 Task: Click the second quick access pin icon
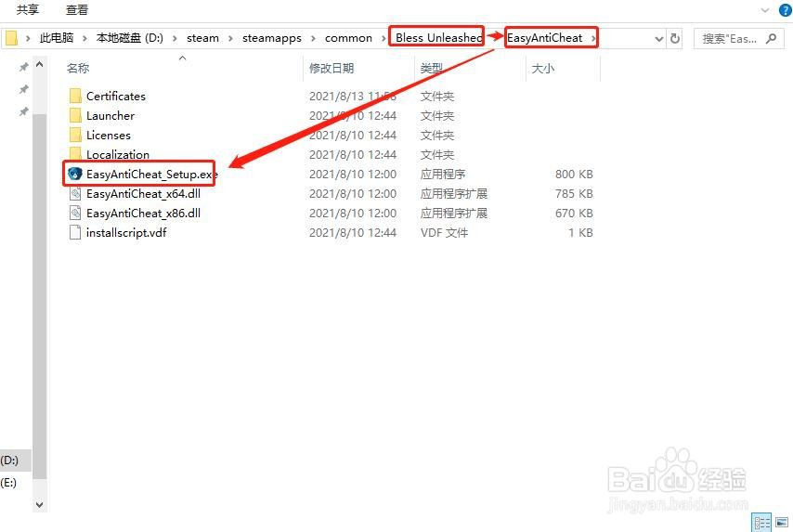(x=23, y=89)
